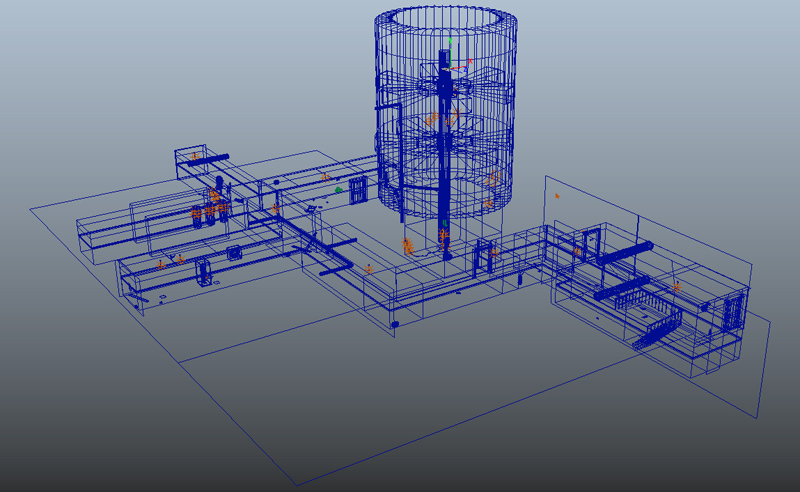Select the central vertical pillar in the tower

click(x=445, y=153)
